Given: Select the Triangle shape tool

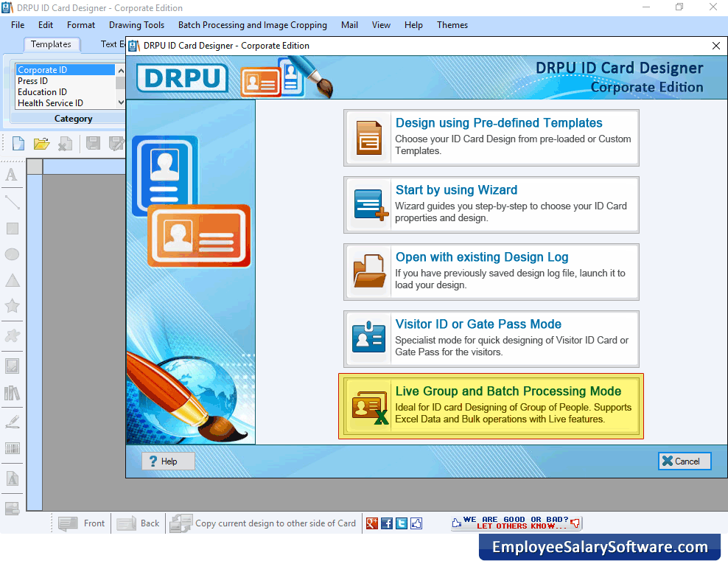Looking at the screenshot, I should coord(12,280).
